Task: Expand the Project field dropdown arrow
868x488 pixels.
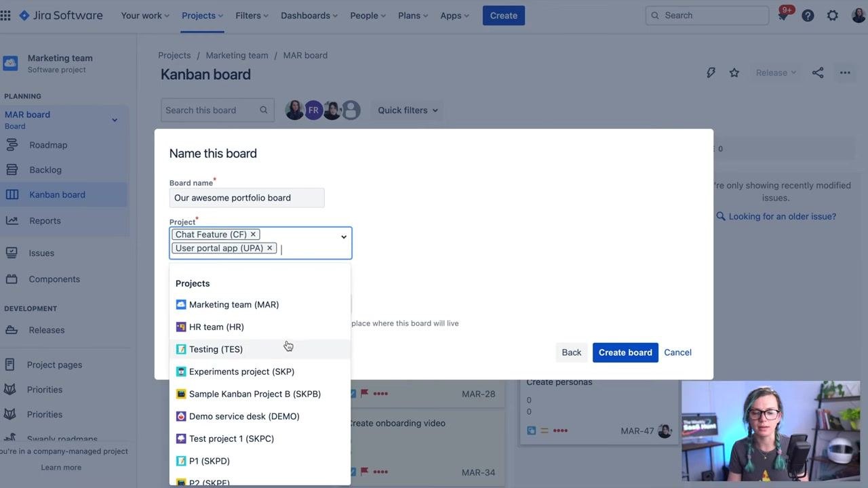Action: [344, 237]
